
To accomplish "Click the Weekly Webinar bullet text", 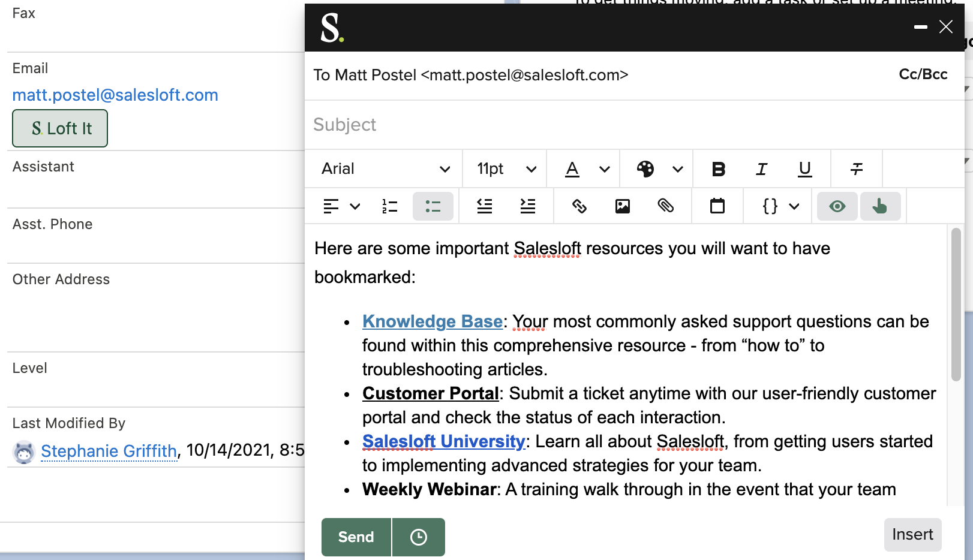I will point(430,490).
